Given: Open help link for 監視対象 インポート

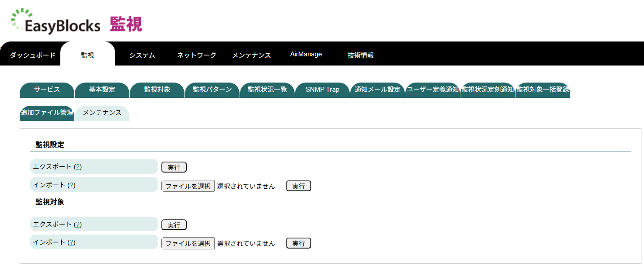Looking at the screenshot, I should pos(71,242).
